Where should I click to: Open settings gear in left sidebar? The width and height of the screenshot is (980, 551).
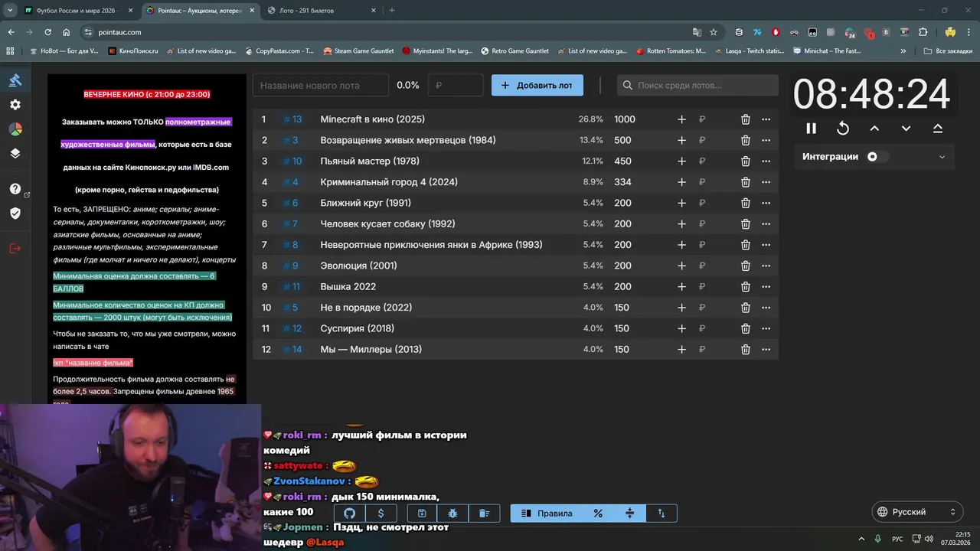(15, 105)
